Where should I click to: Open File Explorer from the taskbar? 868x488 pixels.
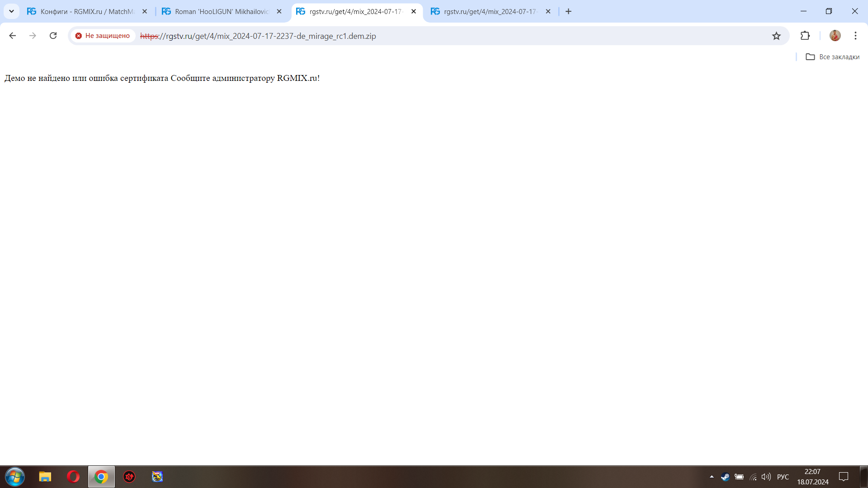point(45,477)
